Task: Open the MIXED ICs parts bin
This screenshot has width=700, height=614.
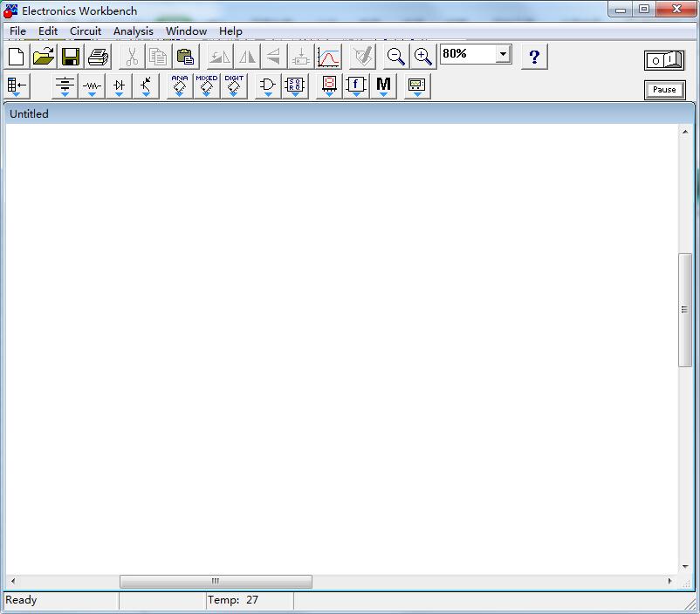Action: coord(207,86)
